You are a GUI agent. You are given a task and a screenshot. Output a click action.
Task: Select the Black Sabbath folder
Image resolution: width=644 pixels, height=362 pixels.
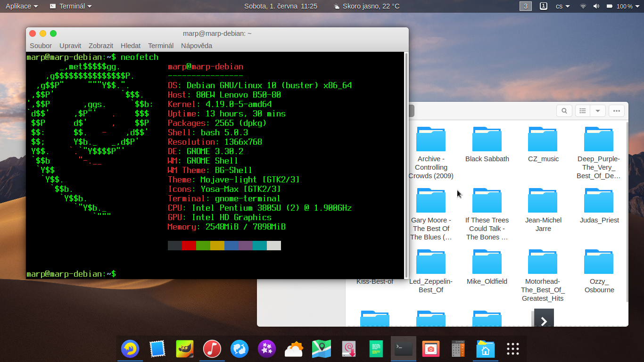coord(487,144)
